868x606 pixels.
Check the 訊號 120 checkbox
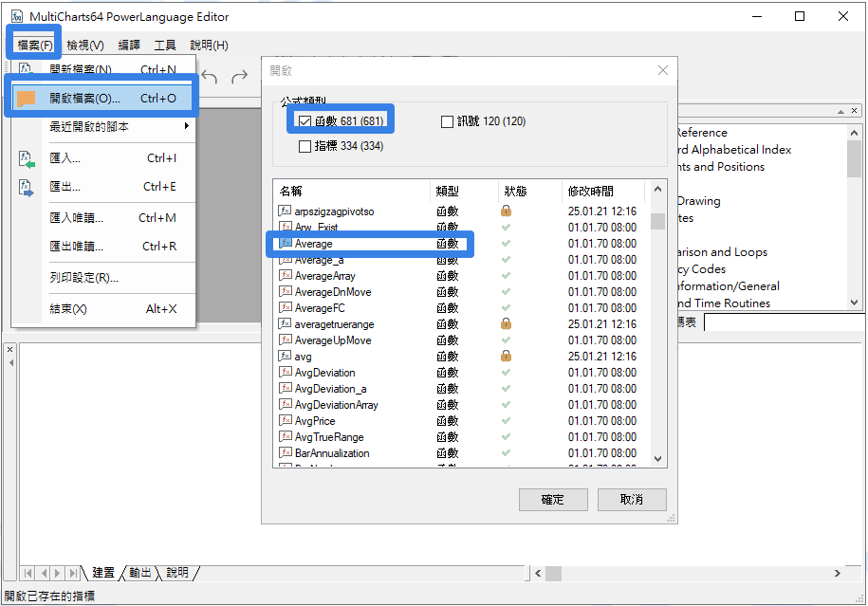tap(447, 121)
